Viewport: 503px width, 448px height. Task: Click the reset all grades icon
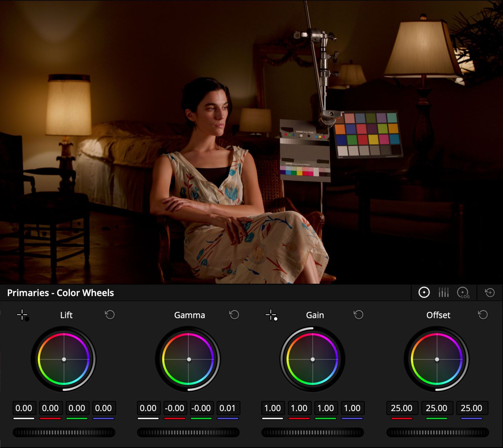pos(489,292)
